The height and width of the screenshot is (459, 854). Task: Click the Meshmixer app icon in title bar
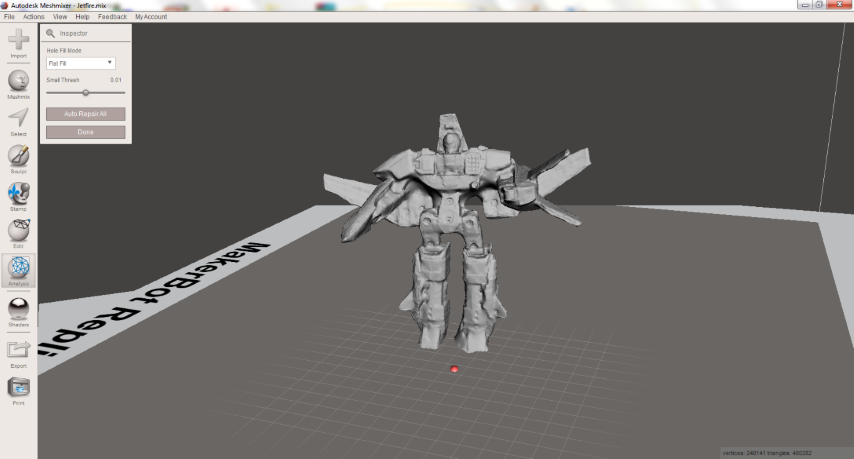pyautogui.click(x=4, y=5)
